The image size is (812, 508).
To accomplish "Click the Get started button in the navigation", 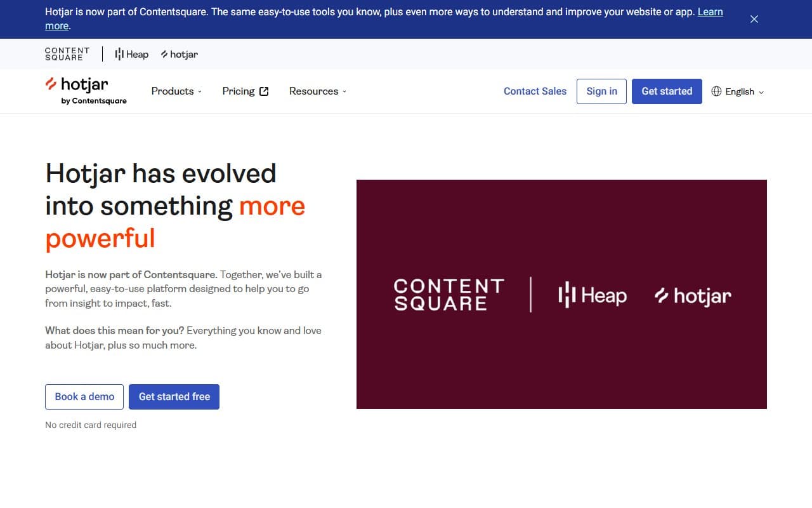I will point(667,91).
